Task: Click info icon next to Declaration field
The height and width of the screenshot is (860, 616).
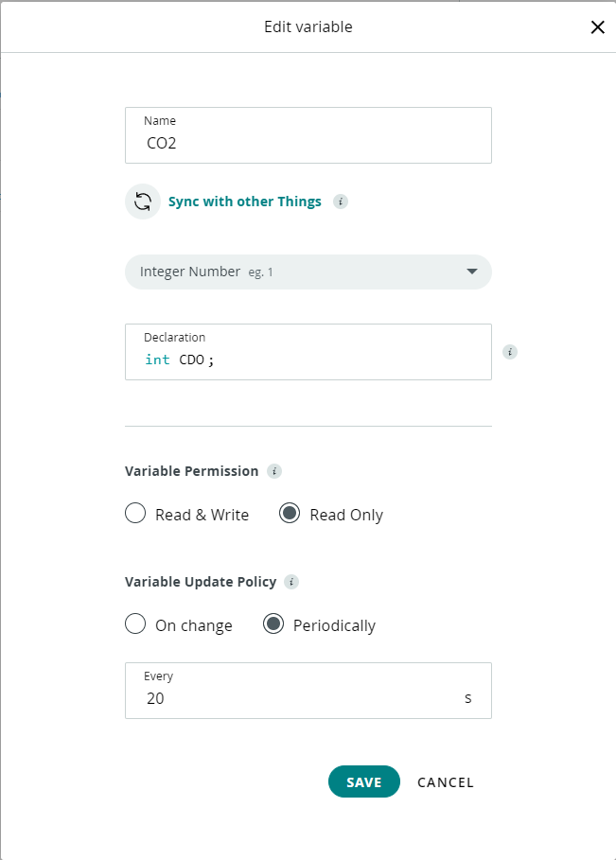Action: point(510,352)
